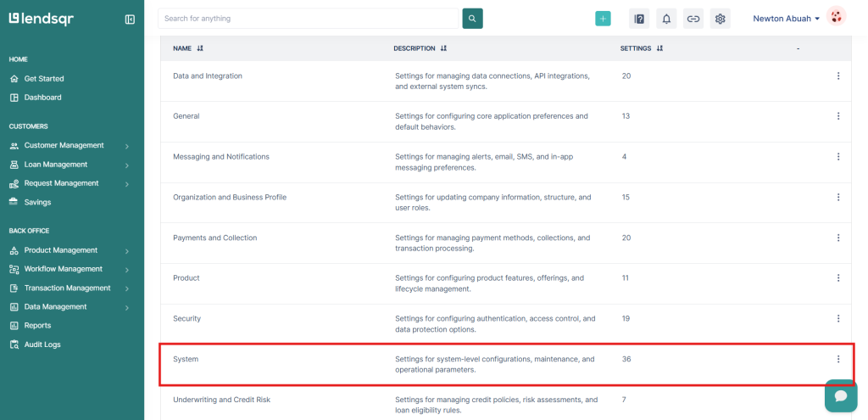Image resolution: width=868 pixels, height=420 pixels.
Task: Expand the Customer Management menu
Action: (x=64, y=145)
